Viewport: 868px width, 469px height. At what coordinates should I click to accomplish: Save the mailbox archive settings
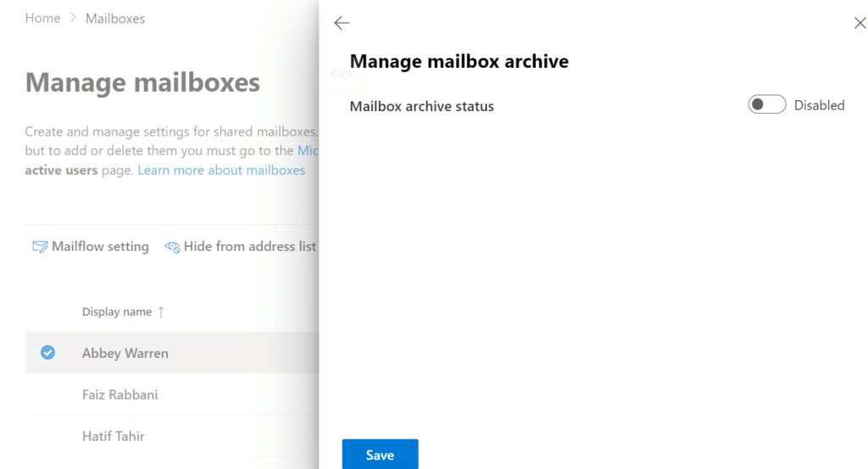tap(380, 455)
